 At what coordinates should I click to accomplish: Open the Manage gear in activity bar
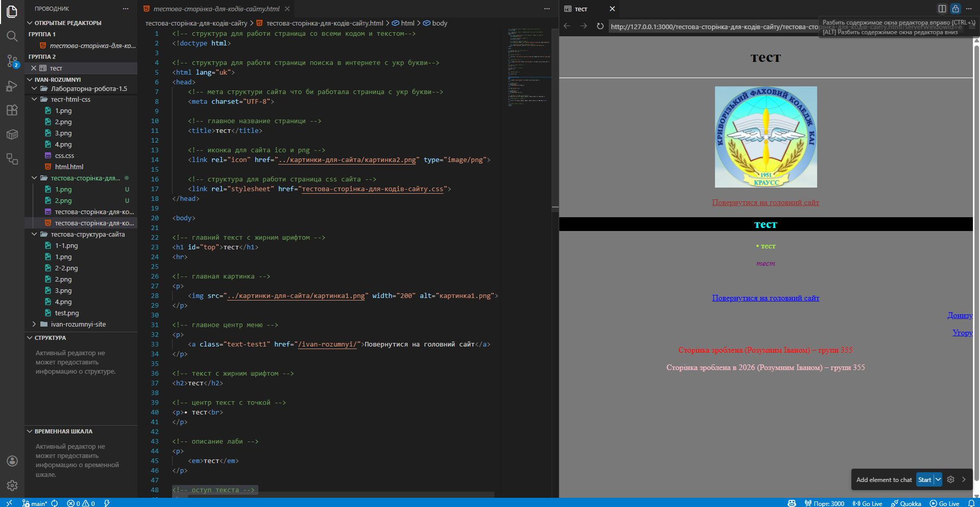point(12,485)
